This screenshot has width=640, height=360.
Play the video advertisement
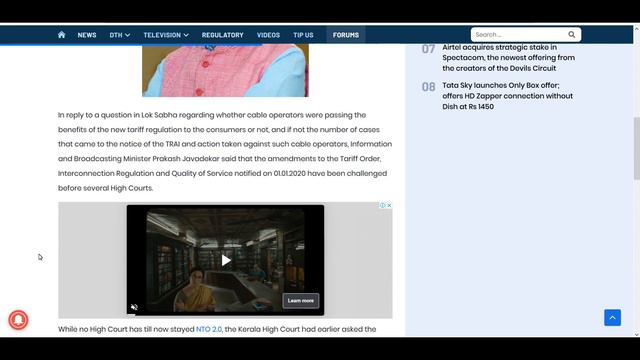pos(226,260)
